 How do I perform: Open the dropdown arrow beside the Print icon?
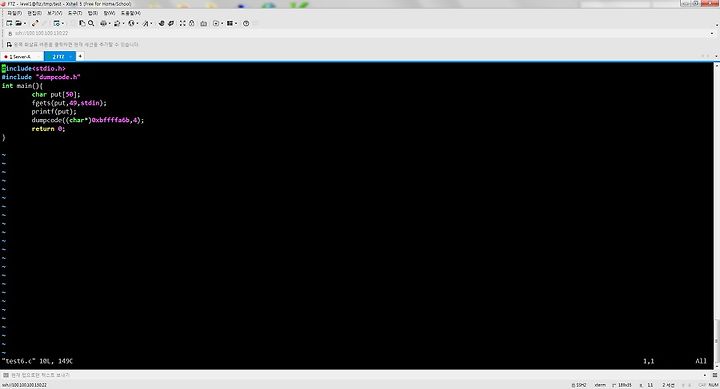[109, 23]
